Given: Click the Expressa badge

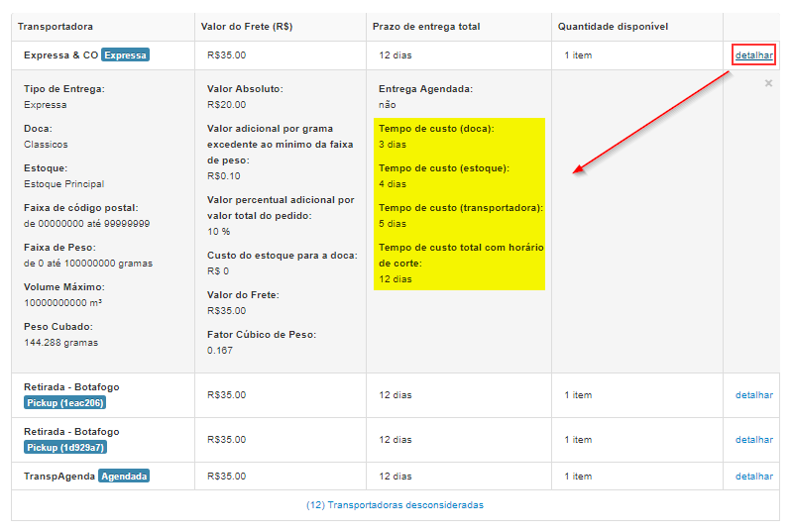Looking at the screenshot, I should [x=125, y=55].
